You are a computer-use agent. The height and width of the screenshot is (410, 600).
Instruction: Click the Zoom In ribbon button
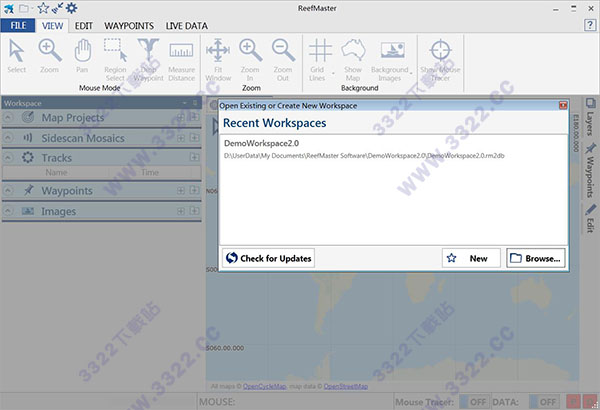(250, 60)
